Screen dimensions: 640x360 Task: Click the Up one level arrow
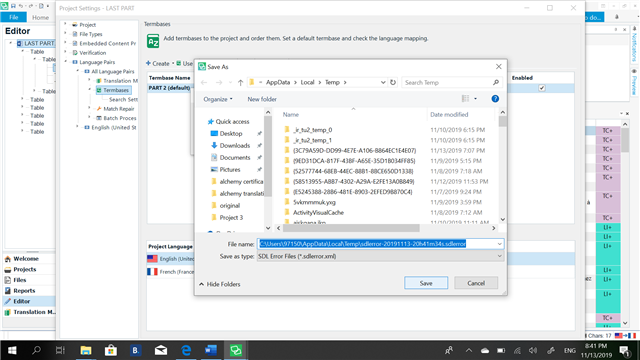click(240, 82)
